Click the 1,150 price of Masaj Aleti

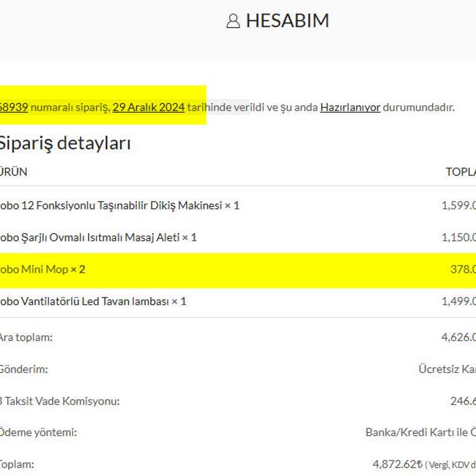click(459, 237)
